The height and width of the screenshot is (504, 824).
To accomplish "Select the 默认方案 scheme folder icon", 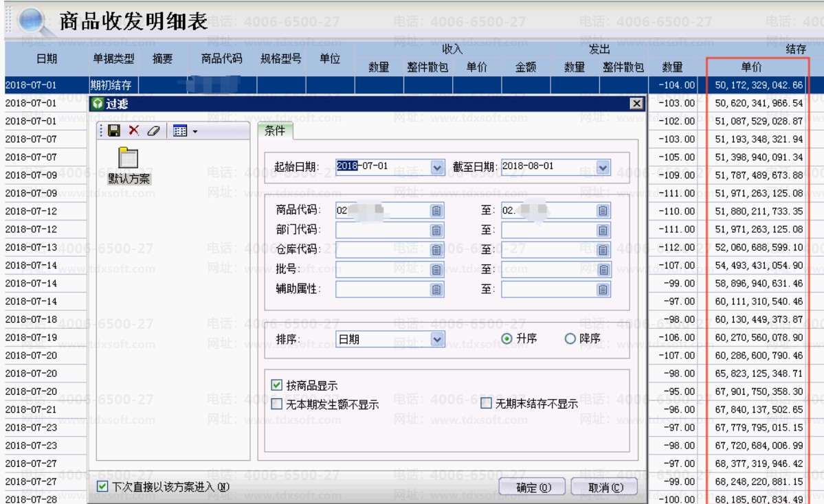I will 129,158.
